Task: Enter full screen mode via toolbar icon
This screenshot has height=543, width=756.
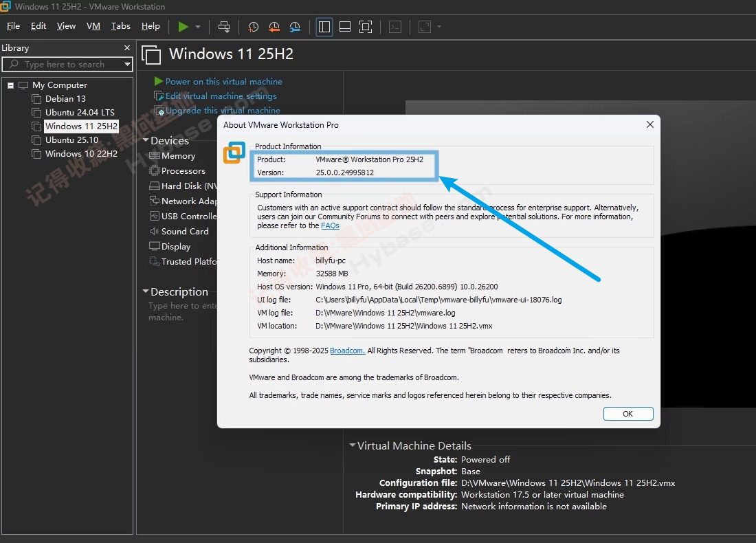Action: pyautogui.click(x=366, y=27)
